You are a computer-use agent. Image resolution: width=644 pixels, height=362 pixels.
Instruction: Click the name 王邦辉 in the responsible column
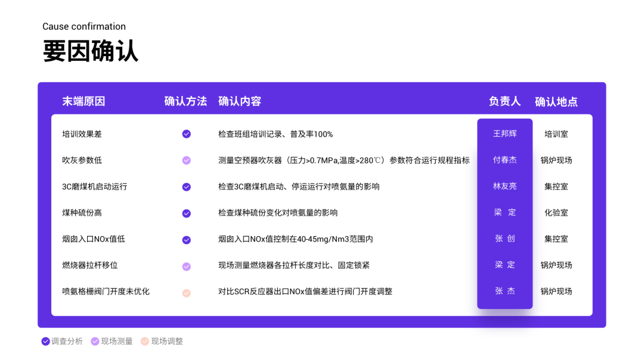(x=504, y=134)
